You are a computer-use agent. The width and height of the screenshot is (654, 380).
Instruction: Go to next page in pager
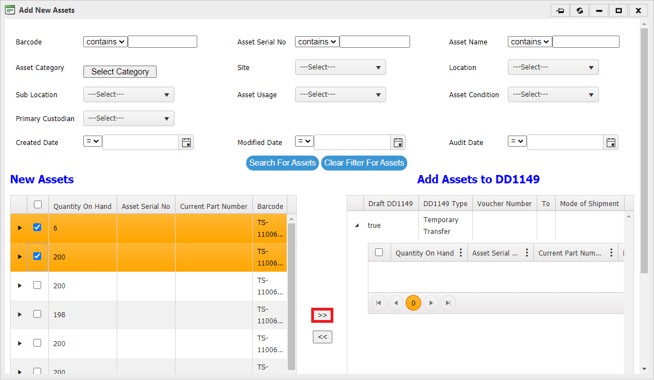coord(431,303)
